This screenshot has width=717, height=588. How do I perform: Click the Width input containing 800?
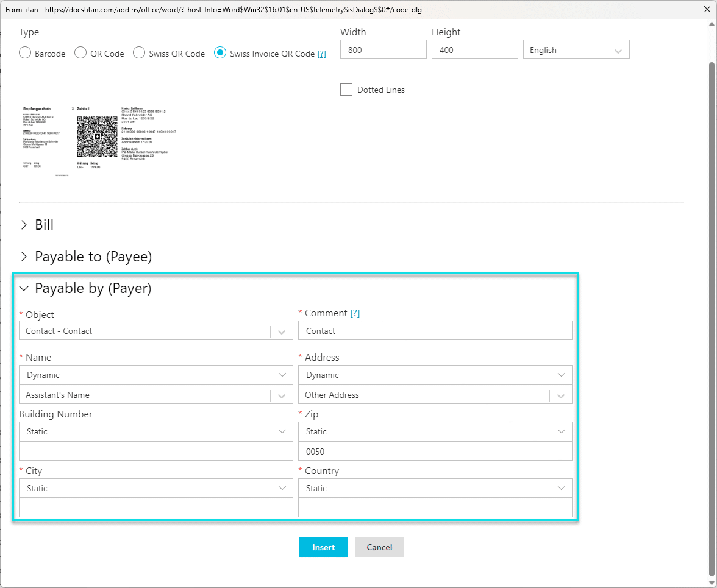[x=383, y=49]
